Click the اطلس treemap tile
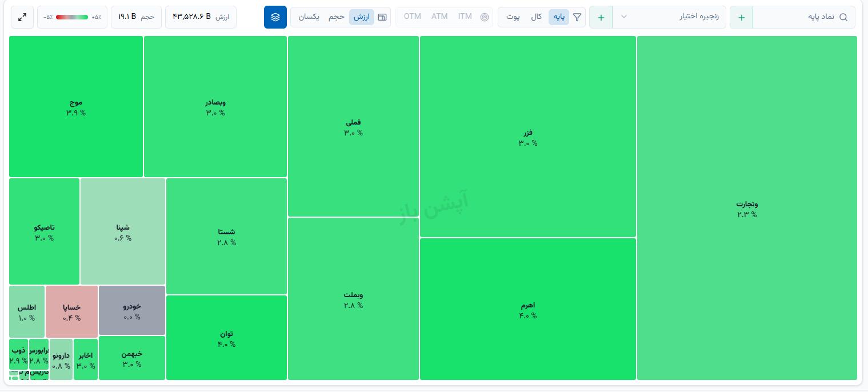This screenshot has width=868, height=392. tap(27, 311)
